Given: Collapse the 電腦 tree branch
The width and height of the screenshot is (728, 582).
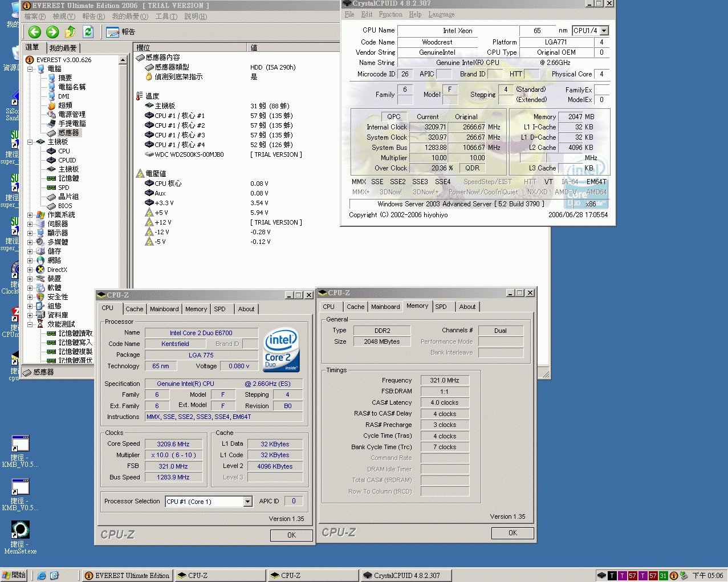Looking at the screenshot, I should click(x=30, y=69).
